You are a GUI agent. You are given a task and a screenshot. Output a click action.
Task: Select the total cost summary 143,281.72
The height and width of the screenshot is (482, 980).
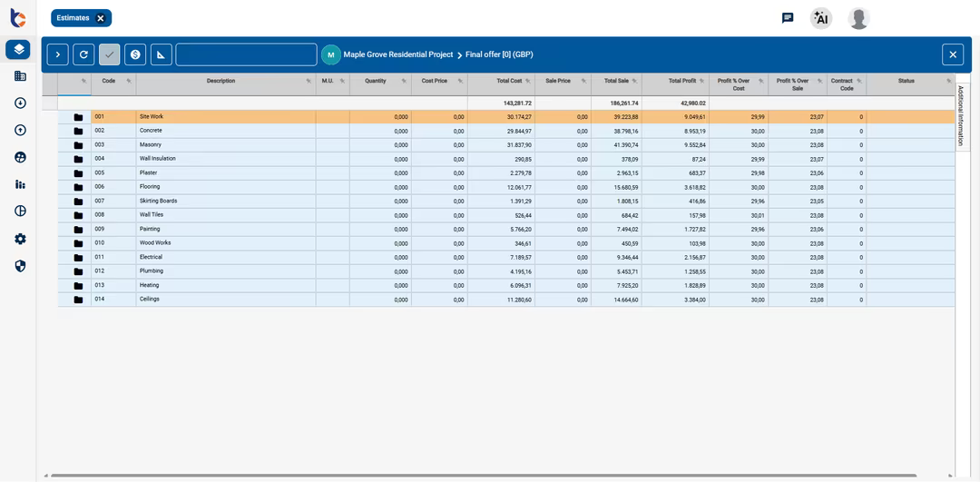pyautogui.click(x=517, y=103)
